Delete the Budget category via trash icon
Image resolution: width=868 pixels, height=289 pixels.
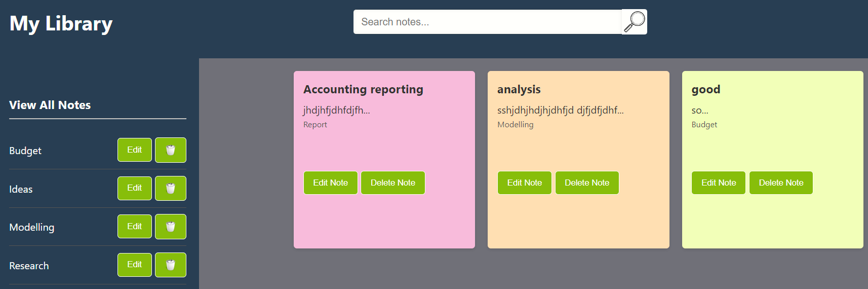[x=171, y=150]
